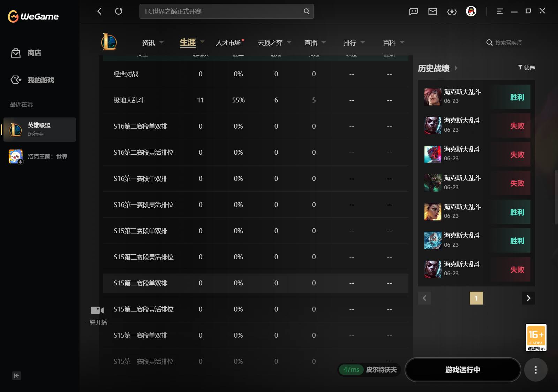Open the 百科 tab
Viewport: 558px width, 392px height.
[x=389, y=43]
